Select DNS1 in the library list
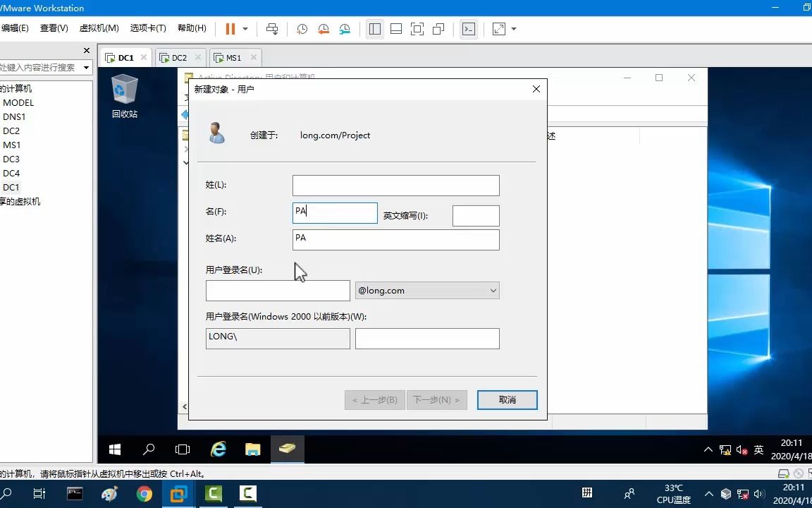This screenshot has height=508, width=812. 14,116
